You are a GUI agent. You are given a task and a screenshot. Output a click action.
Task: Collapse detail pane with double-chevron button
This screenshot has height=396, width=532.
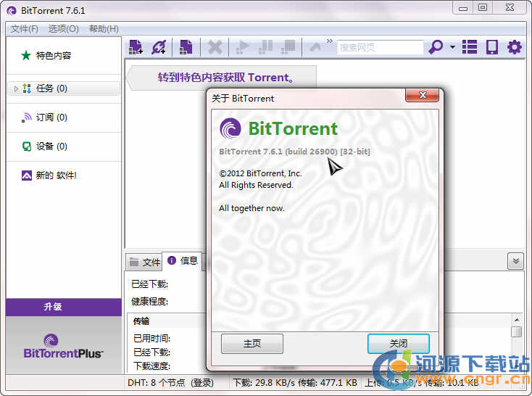[515, 261]
